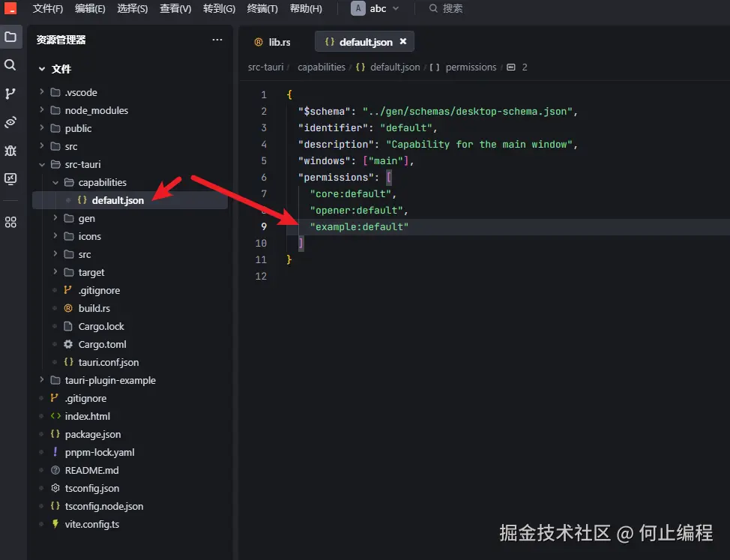Click the 搜索 search field
This screenshot has height=560, width=730.
453,8
